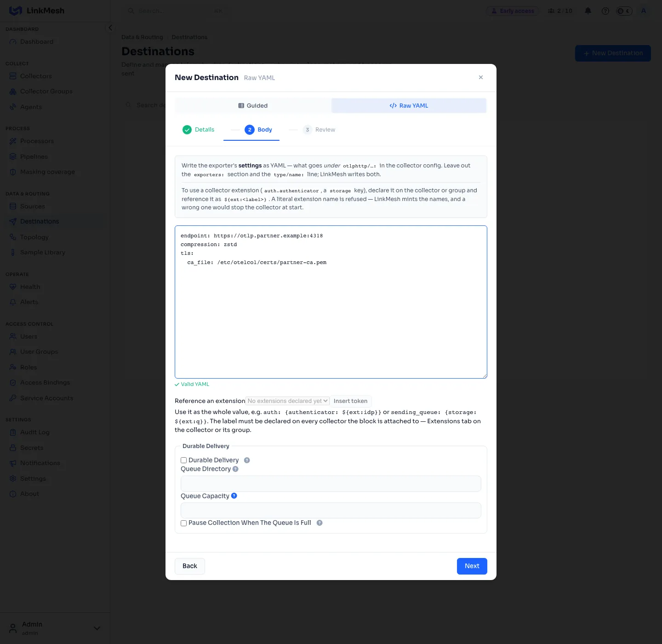Click the user avatar in top bar
Screen dimensions: 662x644
point(644,11)
